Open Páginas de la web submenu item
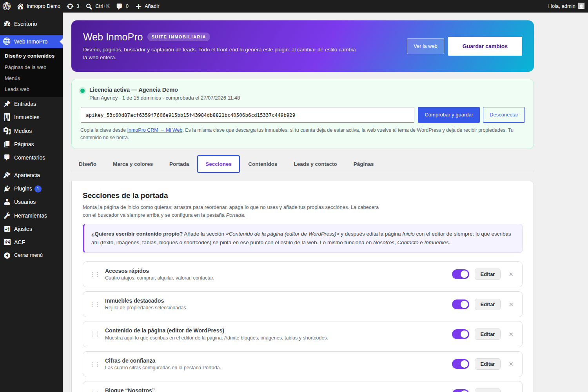Screen dimensions: 588x392 click(25, 67)
